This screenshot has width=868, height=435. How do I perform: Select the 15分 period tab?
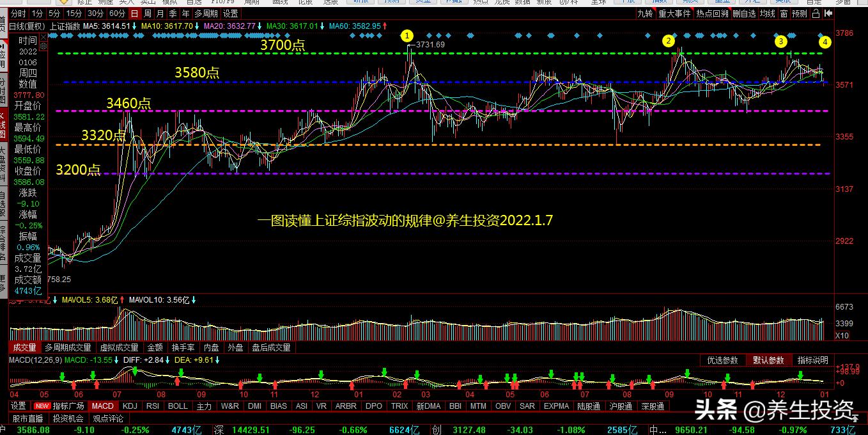(75, 13)
